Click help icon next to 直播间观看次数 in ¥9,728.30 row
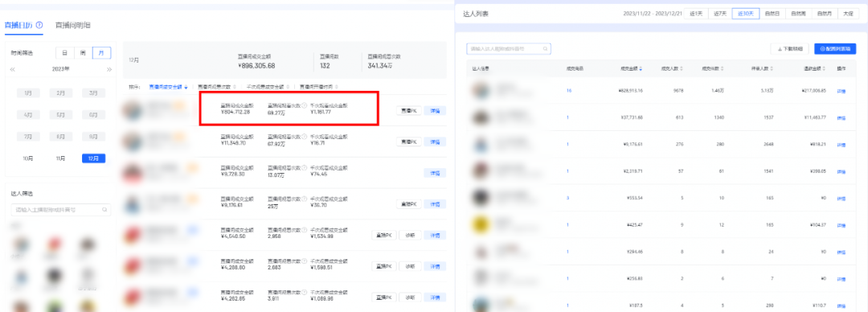 click(305, 168)
